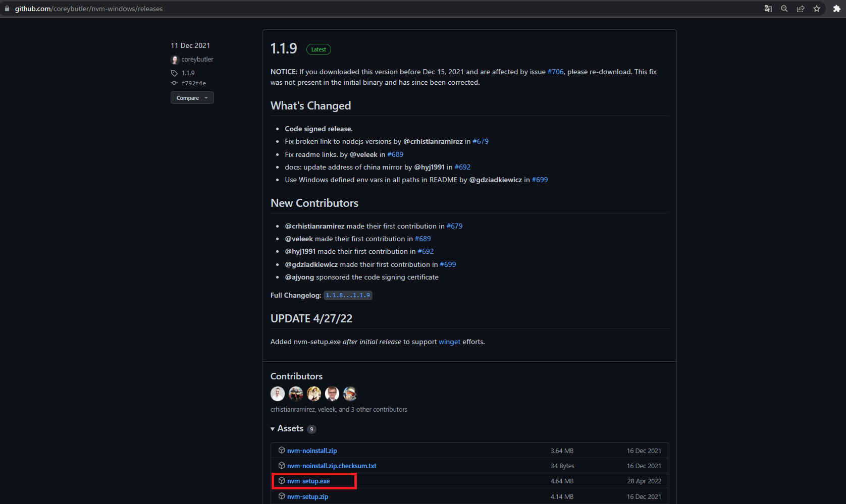Open the Google Translate icon in the toolbar
Screen dimensions: 846x504
(x=768, y=9)
